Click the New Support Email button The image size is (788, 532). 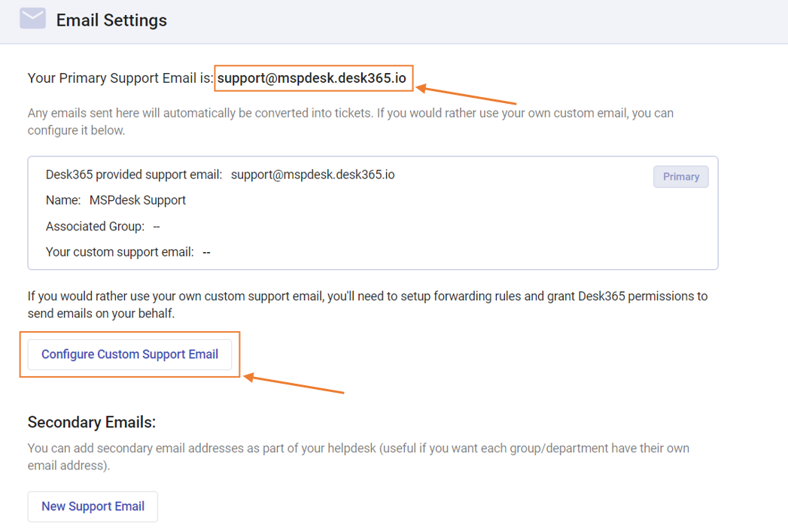tap(92, 506)
